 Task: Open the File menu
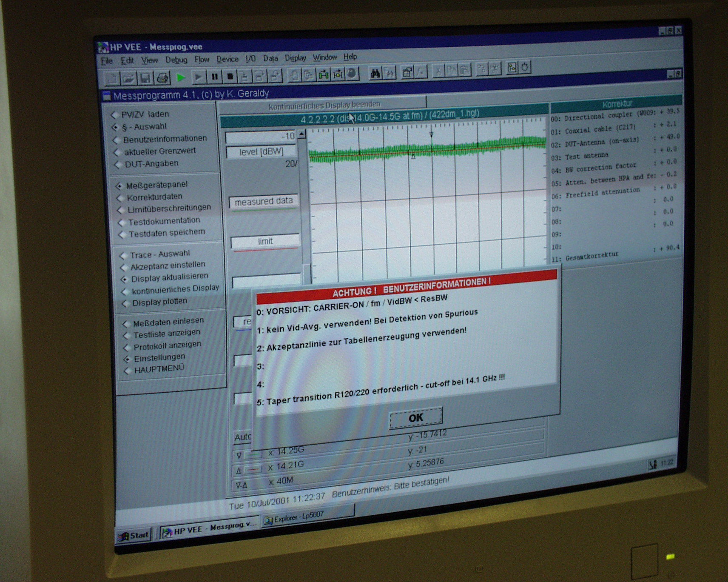click(x=107, y=61)
